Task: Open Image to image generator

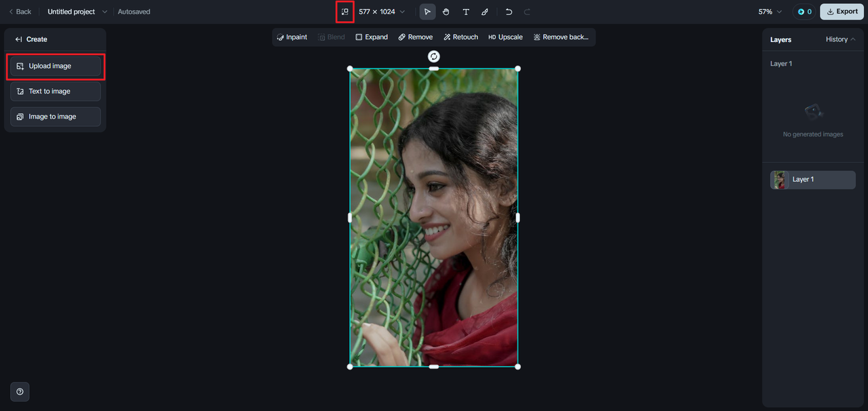Action: [56, 117]
